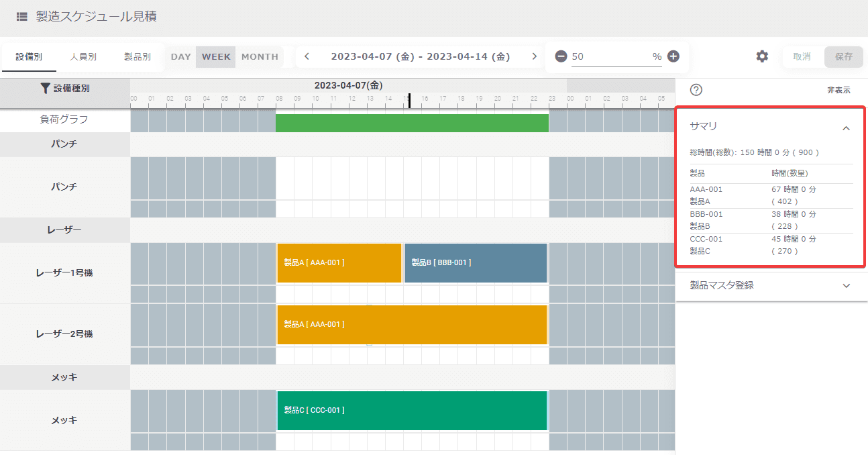Select 製品A bar on レーザー2号機
Screen dimensions: 868x455
[412, 325]
